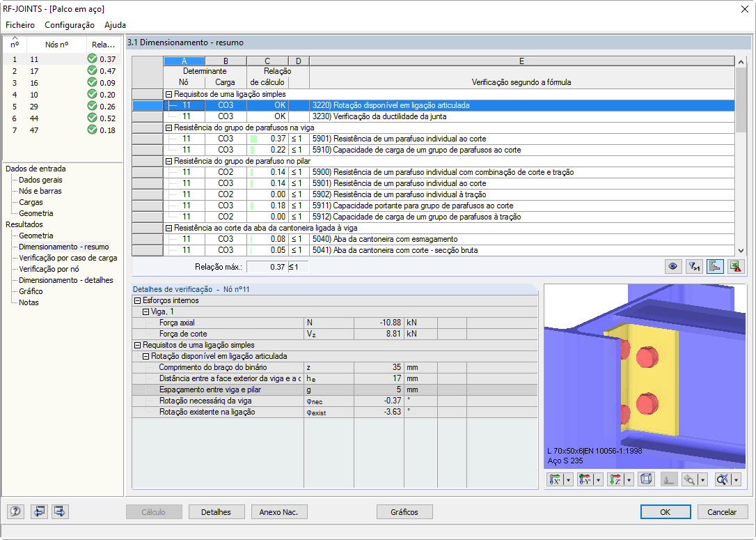The height and width of the screenshot is (540, 756).
Task: Collapse lower 'Requisitos de uma ligação simples' details section
Action: 137,345
